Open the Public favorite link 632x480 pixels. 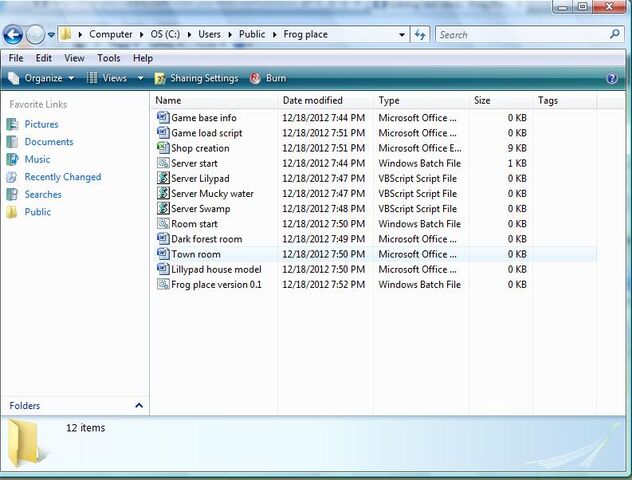pyautogui.click(x=37, y=212)
